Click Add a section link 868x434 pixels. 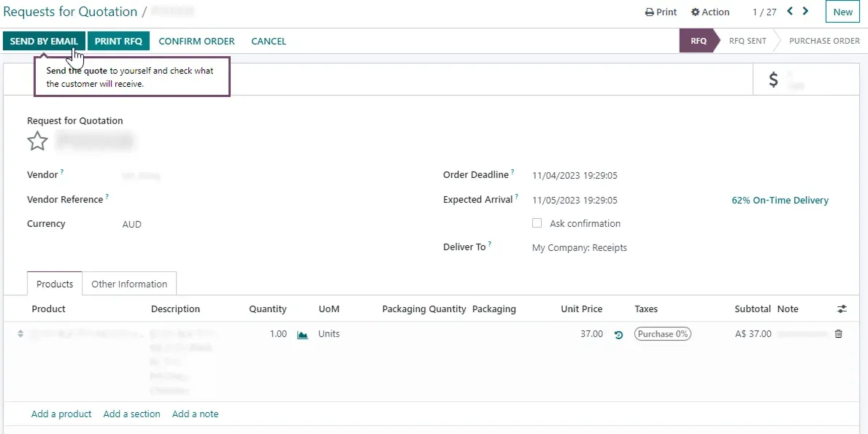pyautogui.click(x=131, y=414)
